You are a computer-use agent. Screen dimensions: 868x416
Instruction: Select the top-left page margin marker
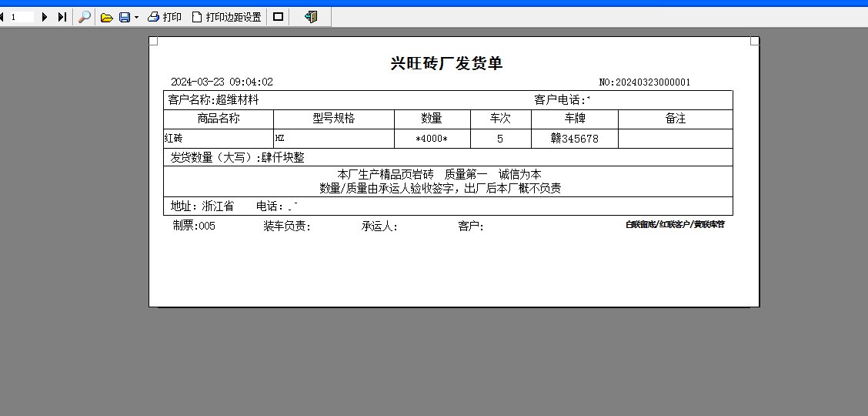point(153,41)
